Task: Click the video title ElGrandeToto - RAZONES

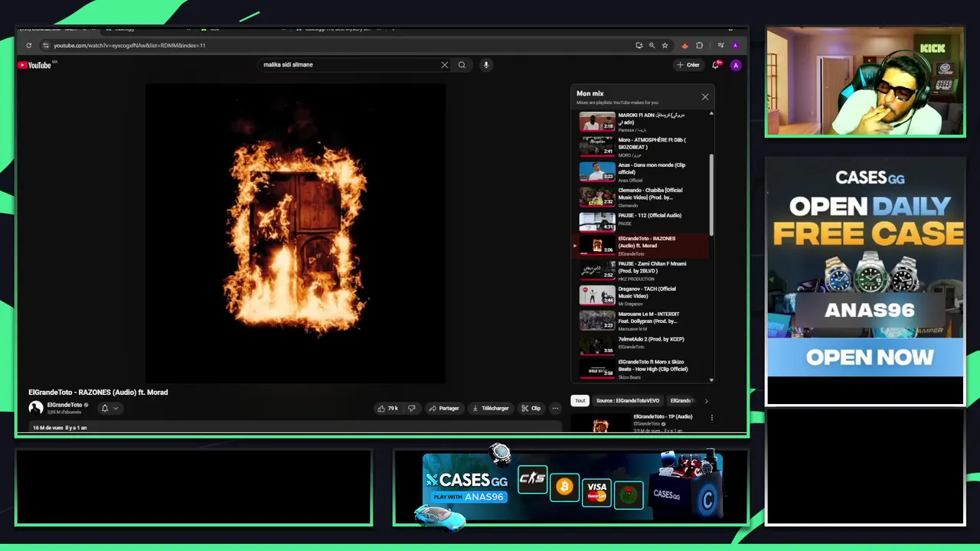Action: (x=98, y=392)
